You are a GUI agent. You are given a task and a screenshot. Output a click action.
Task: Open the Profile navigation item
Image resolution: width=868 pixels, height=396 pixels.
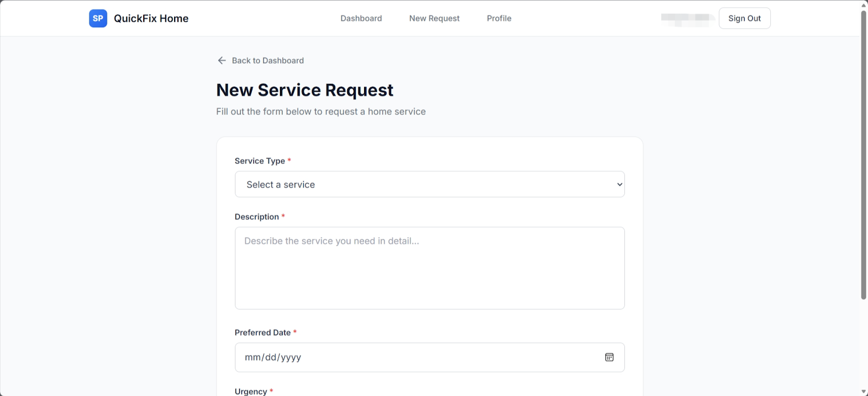[x=499, y=18]
